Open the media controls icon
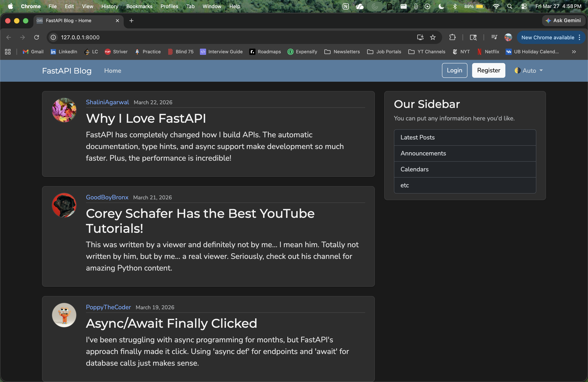Viewport: 588px width, 382px height. click(x=494, y=37)
